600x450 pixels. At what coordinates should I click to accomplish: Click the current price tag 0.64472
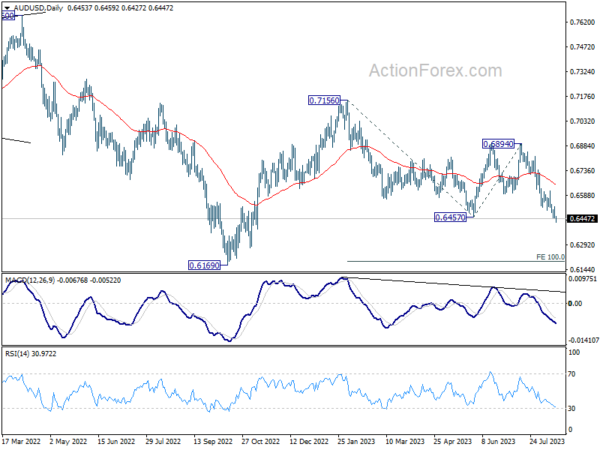[x=582, y=219]
